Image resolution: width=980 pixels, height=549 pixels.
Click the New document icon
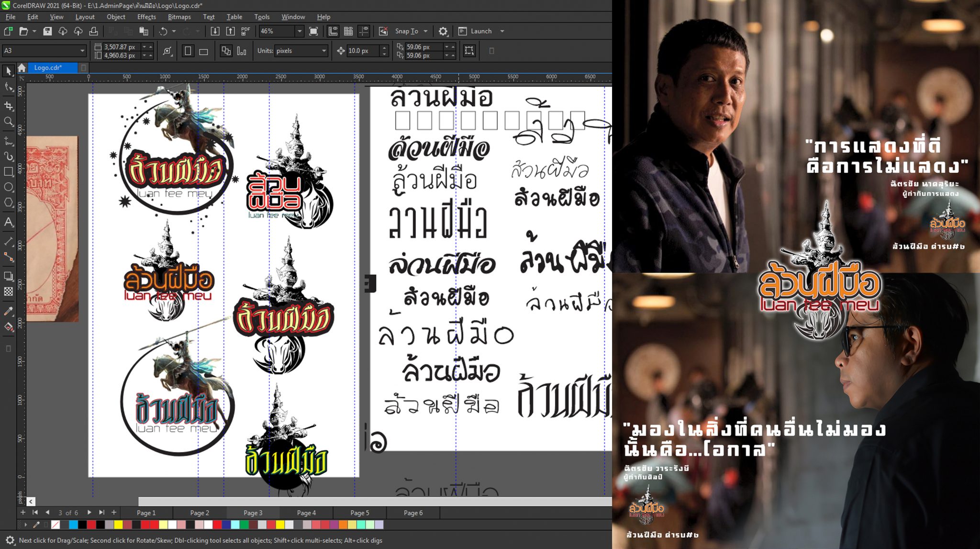(8, 31)
